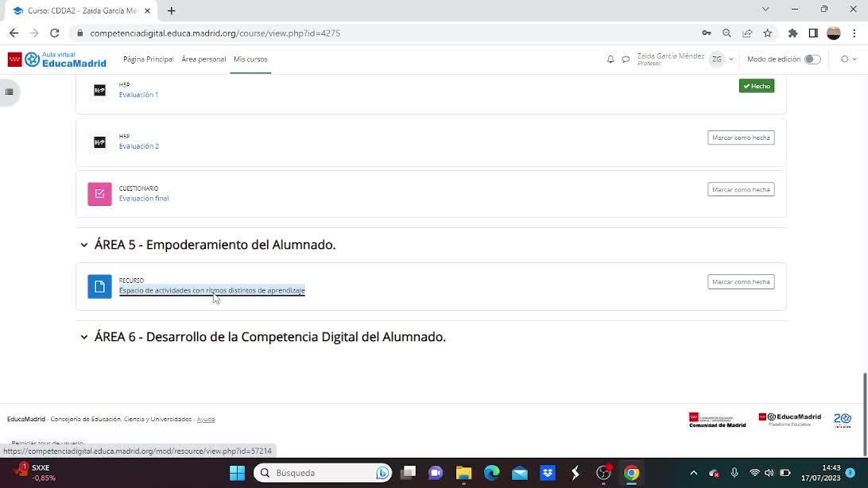This screenshot has width=868, height=488.
Task: Mark Espacio de actividades resource as done
Action: [741, 281]
